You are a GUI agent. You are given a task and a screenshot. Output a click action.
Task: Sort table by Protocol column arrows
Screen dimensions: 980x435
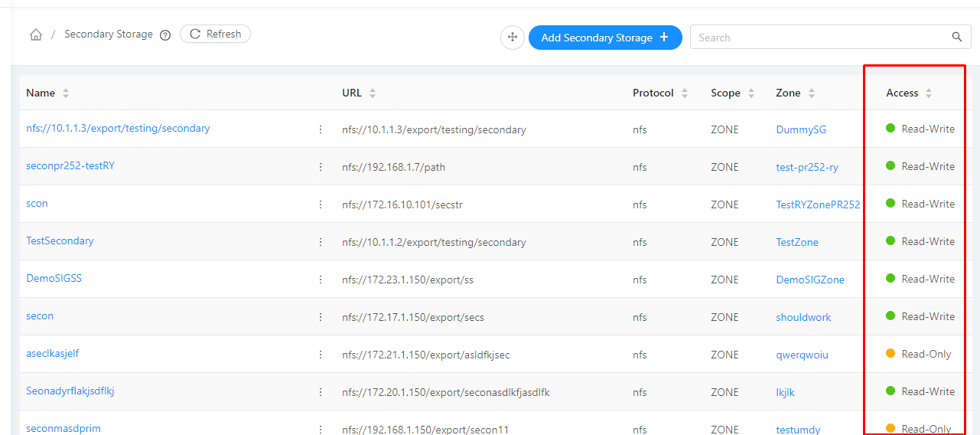(685, 93)
